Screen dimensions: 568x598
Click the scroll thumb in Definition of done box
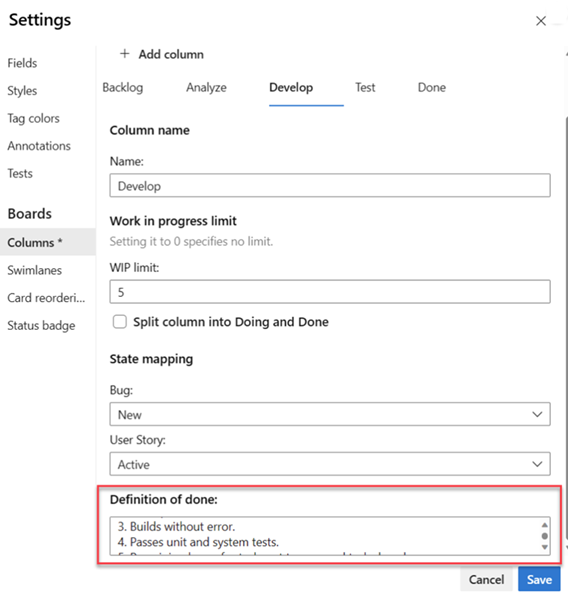pyautogui.click(x=545, y=536)
